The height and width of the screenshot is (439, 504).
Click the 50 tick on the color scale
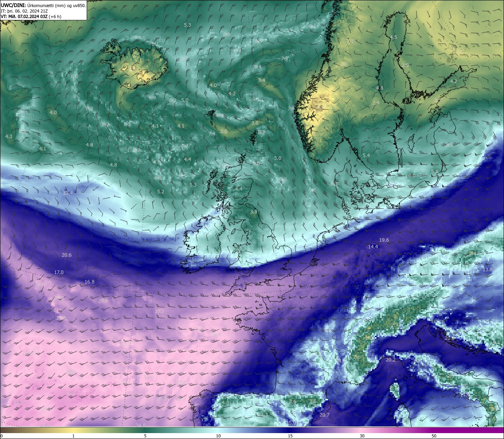coord(434,436)
